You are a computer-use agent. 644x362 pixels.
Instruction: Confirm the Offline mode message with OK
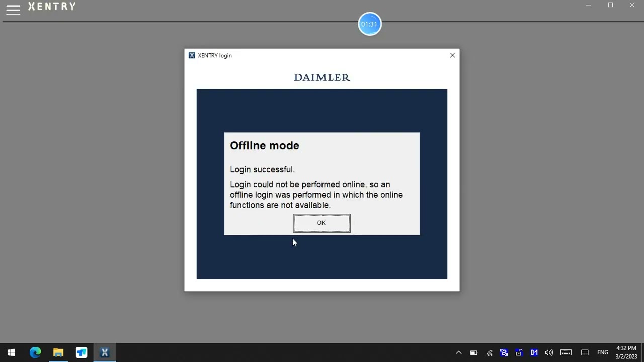(x=321, y=223)
